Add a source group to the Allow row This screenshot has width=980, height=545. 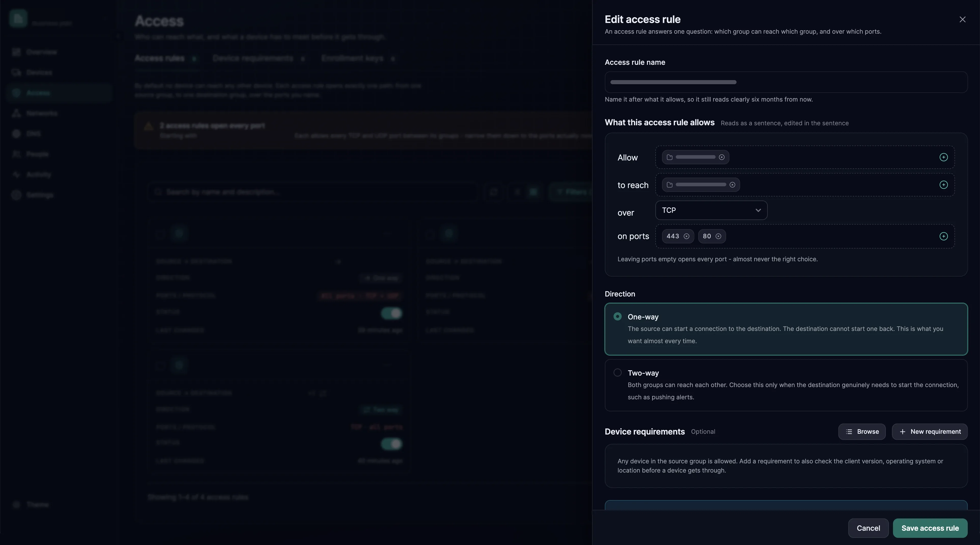[x=943, y=157]
